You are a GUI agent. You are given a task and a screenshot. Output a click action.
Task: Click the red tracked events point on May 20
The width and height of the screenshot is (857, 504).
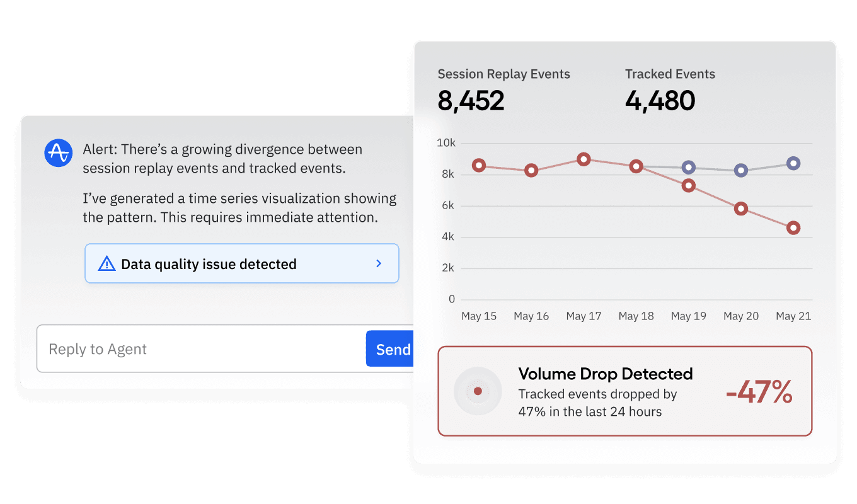tap(741, 209)
